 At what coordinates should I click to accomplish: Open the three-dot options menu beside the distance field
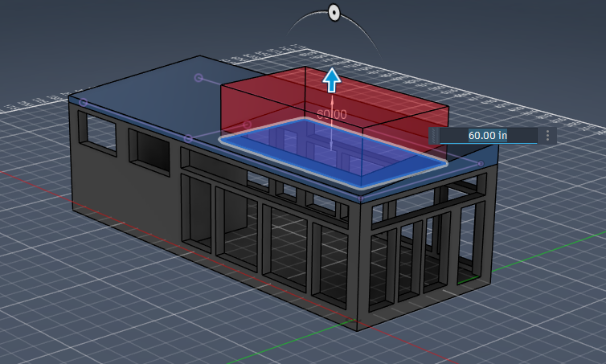click(547, 136)
